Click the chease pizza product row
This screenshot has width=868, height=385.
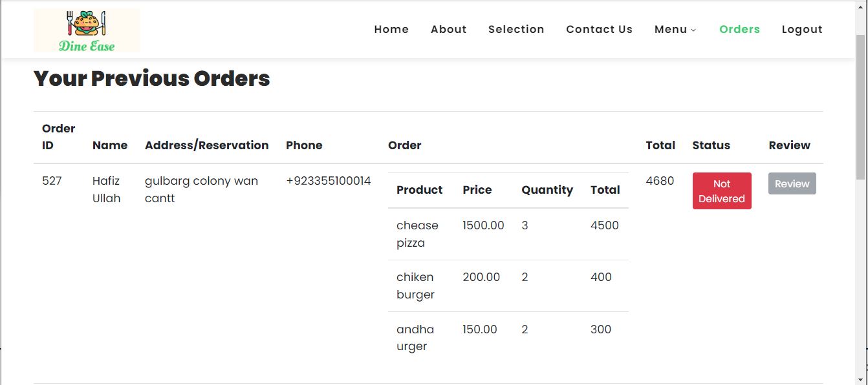[508, 234]
